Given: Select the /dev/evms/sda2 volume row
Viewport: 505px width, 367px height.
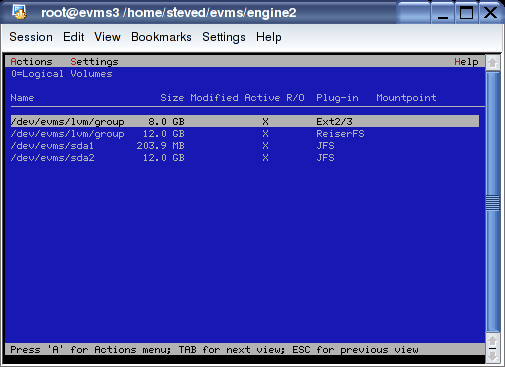Looking at the screenshot, I should pyautogui.click(x=245, y=158).
